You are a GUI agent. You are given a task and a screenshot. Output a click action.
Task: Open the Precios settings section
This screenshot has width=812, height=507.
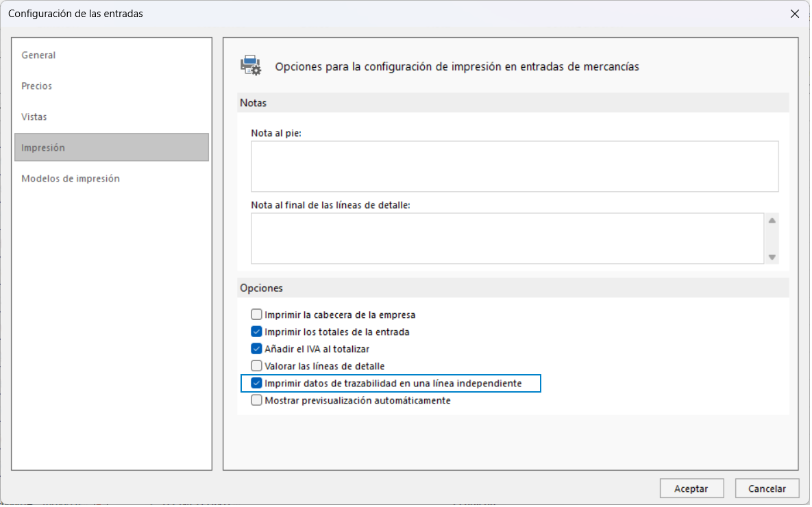(111, 86)
